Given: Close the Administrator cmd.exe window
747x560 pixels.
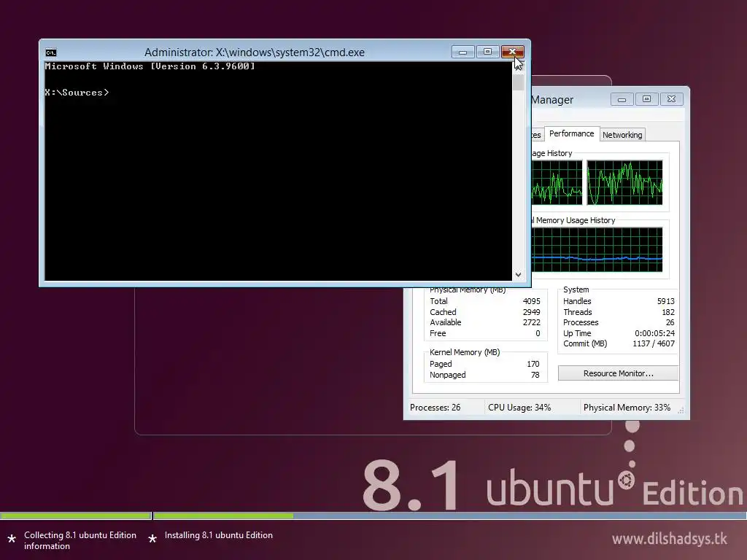Looking at the screenshot, I should 513,52.
